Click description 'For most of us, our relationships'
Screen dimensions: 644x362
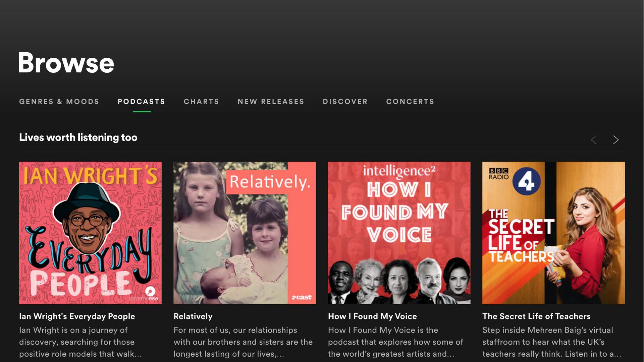[235, 330]
